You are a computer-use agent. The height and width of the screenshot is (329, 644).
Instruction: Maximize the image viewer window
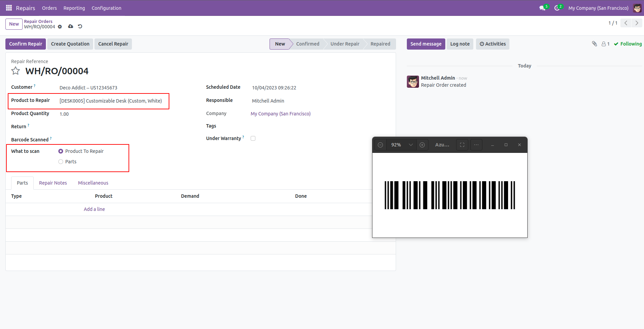click(506, 145)
